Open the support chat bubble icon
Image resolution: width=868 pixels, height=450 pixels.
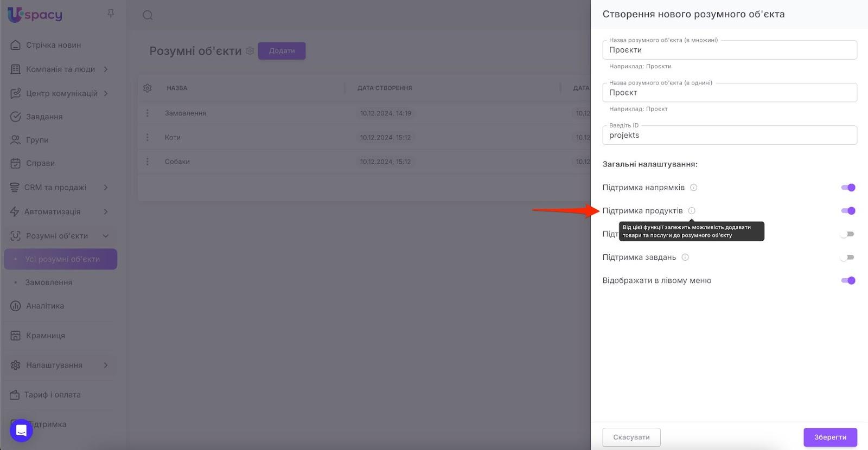[21, 430]
